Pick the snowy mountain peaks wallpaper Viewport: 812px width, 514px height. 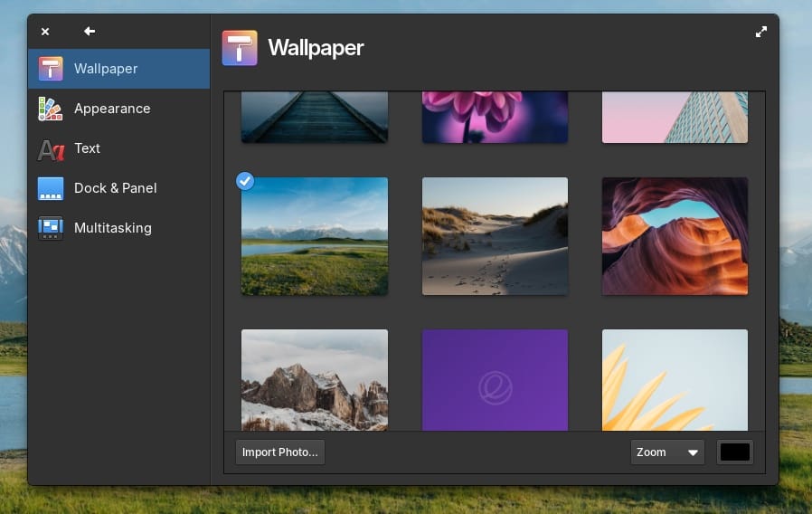pyautogui.click(x=314, y=380)
